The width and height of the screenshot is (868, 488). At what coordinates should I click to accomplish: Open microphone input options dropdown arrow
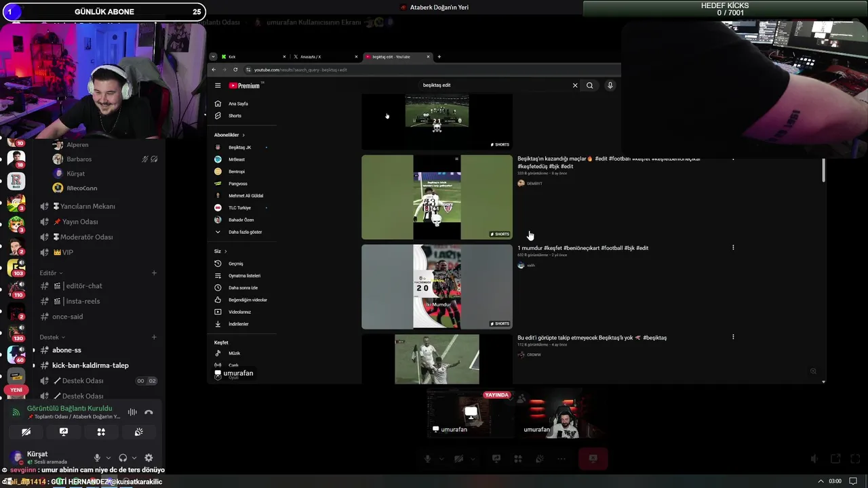pos(108,458)
